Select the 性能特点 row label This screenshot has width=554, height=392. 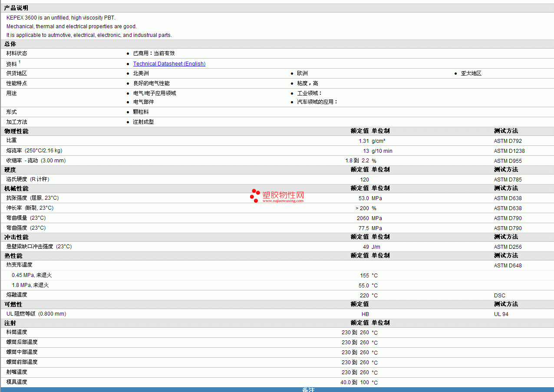(16, 83)
